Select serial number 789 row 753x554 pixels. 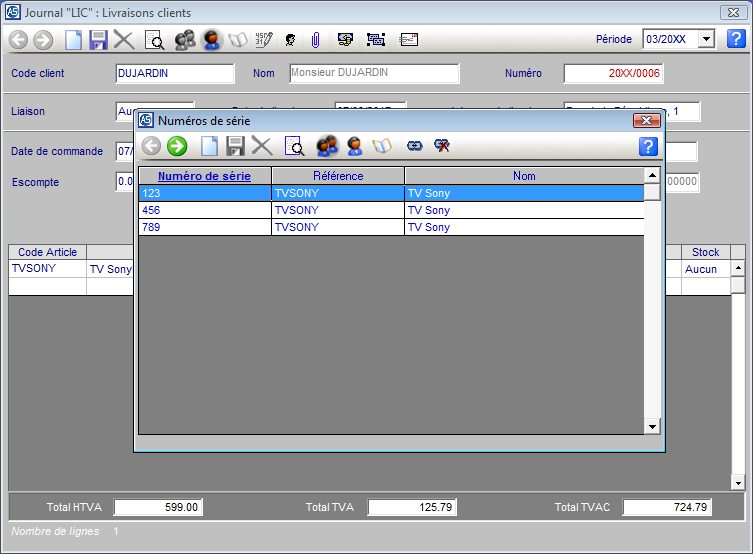click(204, 227)
